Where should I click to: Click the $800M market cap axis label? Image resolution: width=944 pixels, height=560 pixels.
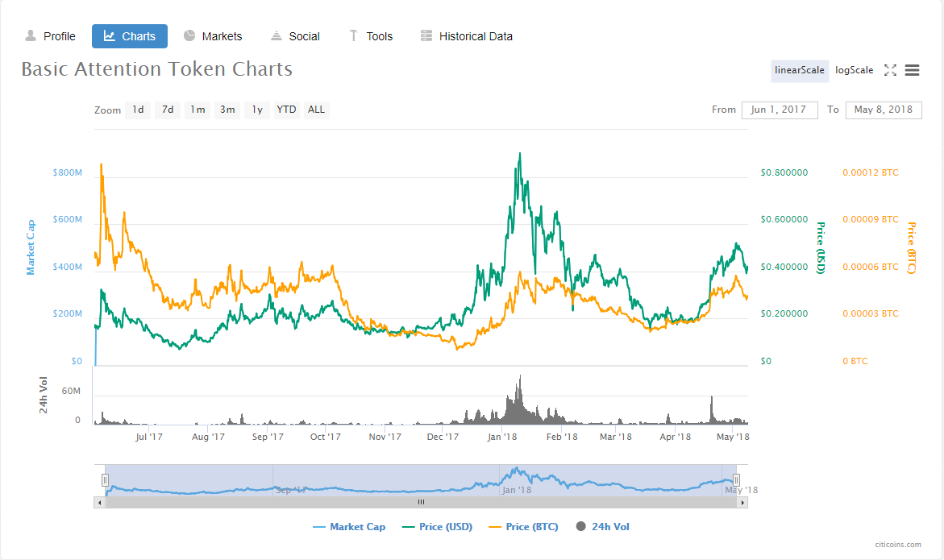pyautogui.click(x=68, y=172)
